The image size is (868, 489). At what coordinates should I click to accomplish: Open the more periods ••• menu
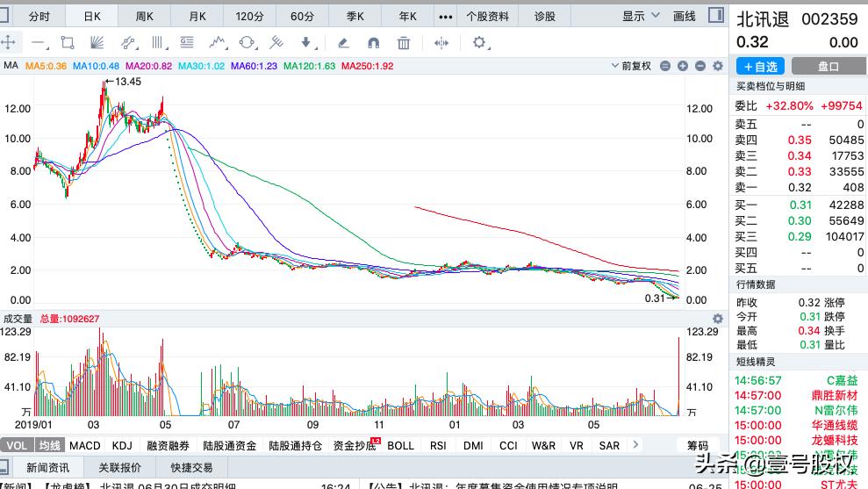[x=445, y=17]
